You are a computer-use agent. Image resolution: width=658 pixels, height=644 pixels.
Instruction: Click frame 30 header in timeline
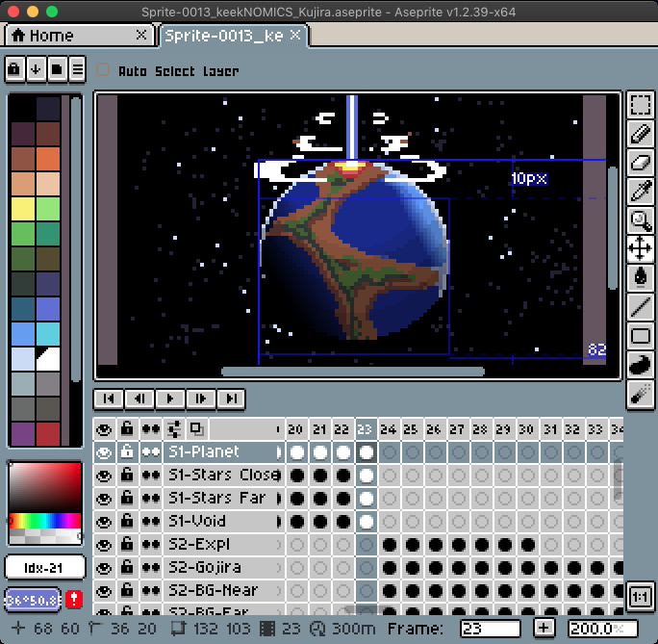tap(526, 429)
